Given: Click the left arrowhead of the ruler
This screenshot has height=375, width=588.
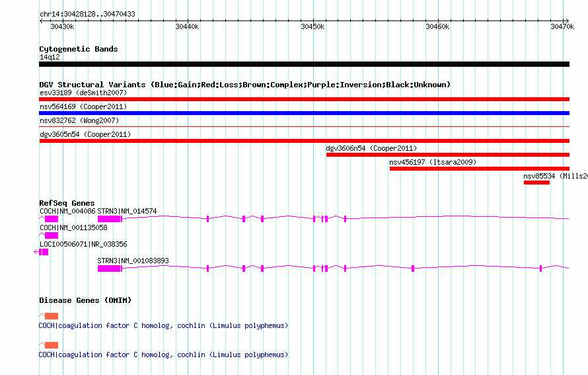Looking at the screenshot, I should tap(41, 21).
